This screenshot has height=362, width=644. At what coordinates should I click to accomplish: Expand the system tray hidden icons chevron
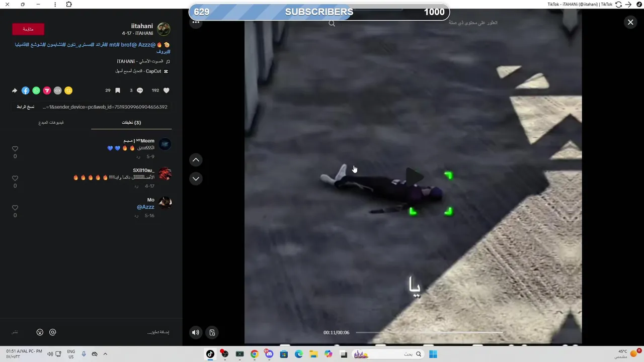[105, 354]
